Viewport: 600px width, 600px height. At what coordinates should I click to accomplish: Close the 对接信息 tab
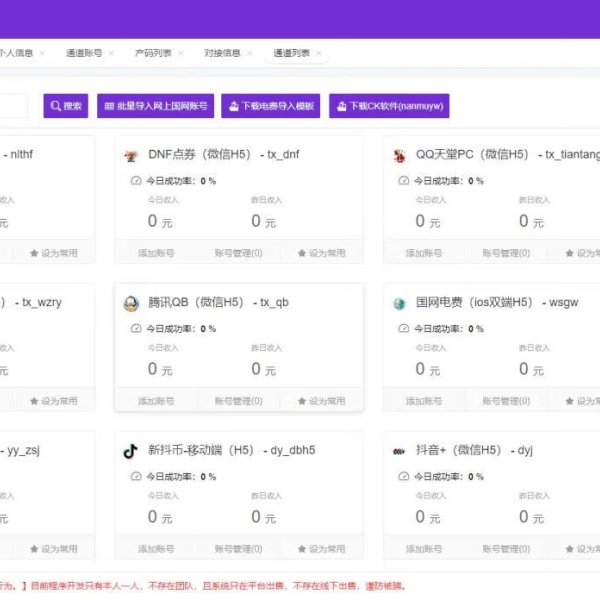tap(249, 53)
